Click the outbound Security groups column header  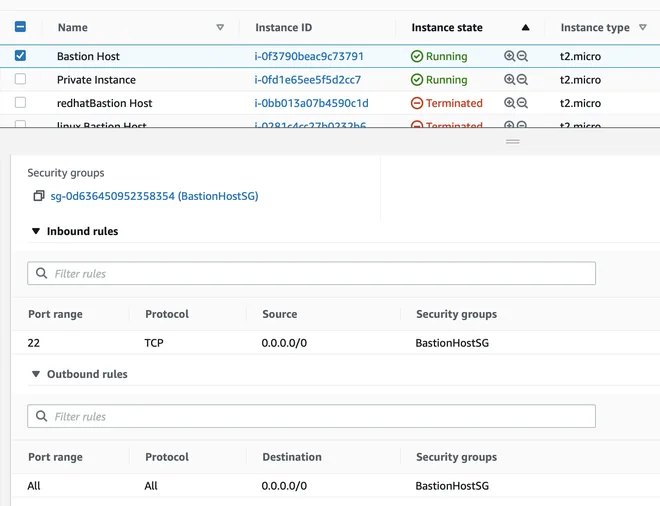pyautogui.click(x=456, y=457)
